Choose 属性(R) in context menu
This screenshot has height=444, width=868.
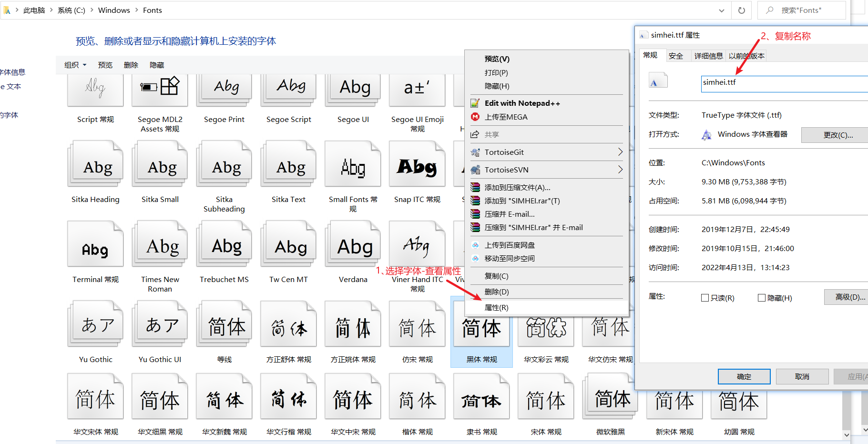[x=547, y=307]
